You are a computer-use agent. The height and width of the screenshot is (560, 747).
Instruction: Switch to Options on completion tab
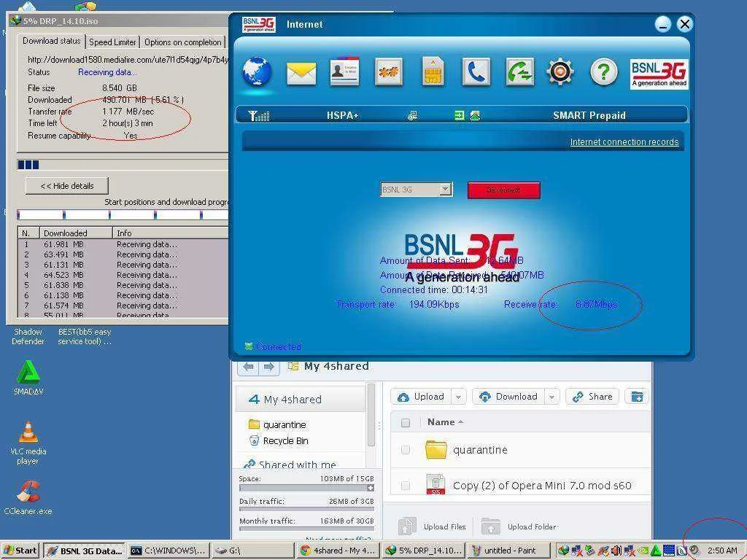[183, 42]
